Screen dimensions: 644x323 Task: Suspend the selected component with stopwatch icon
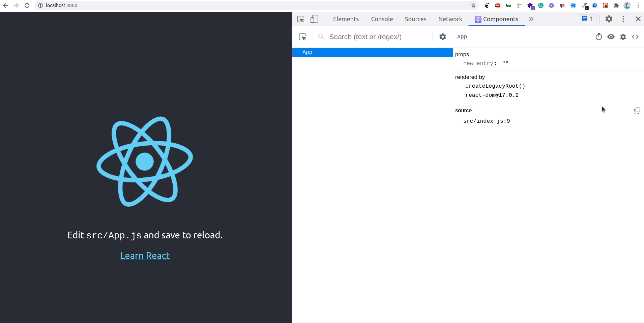(x=599, y=37)
